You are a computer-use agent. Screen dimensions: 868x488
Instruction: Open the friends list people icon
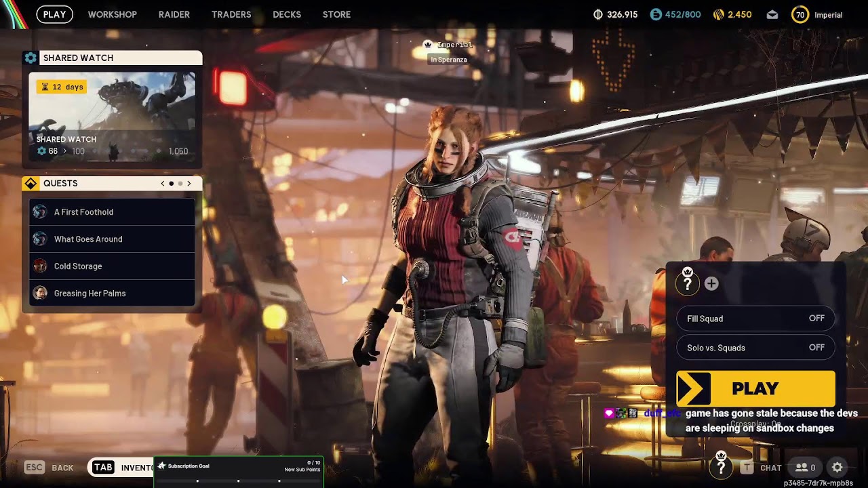[806, 468]
